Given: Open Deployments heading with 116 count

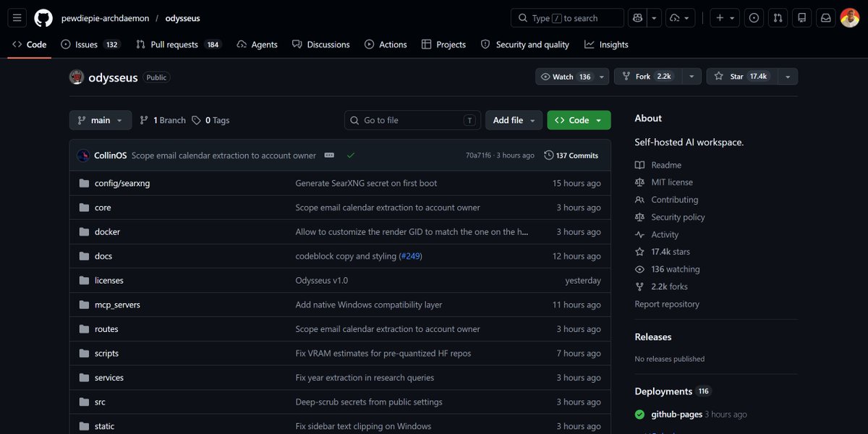Looking at the screenshot, I should pyautogui.click(x=673, y=391).
